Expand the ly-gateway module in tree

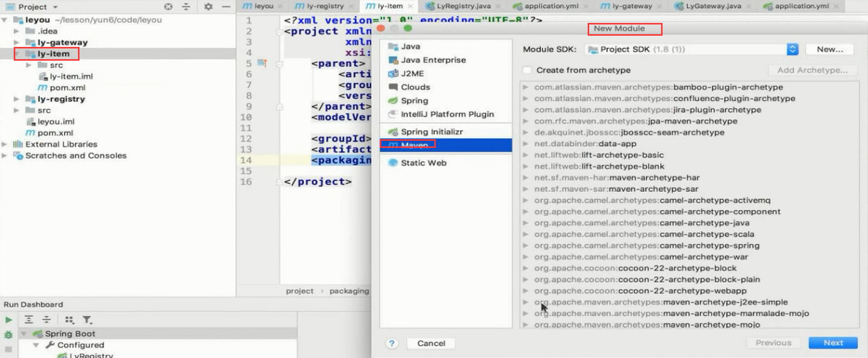tap(16, 42)
